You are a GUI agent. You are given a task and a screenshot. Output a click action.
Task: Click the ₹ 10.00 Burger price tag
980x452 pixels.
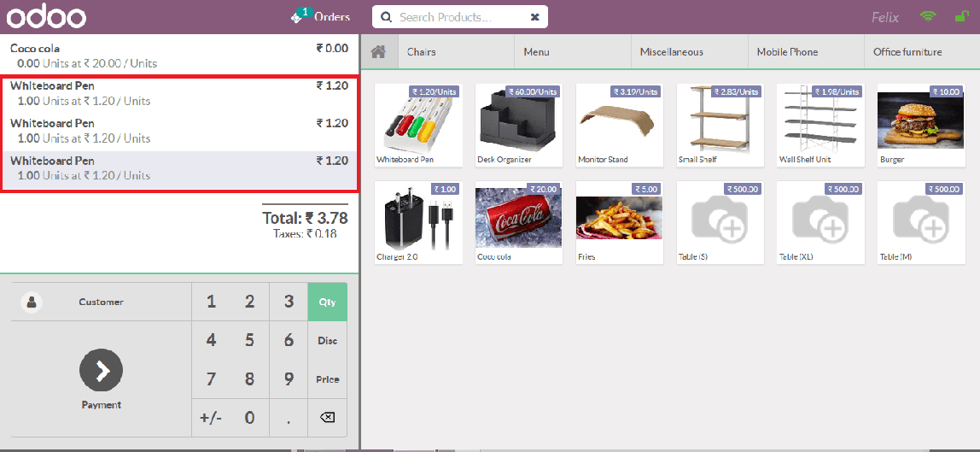coord(946,92)
